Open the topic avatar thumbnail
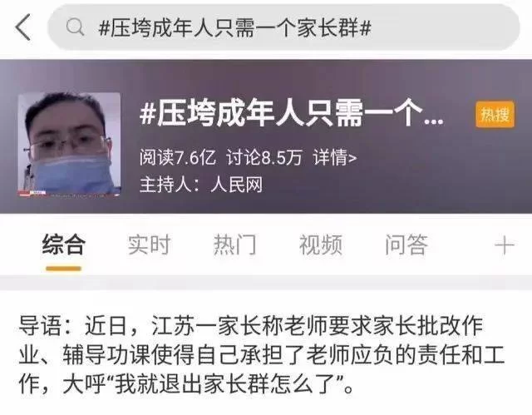The width and height of the screenshot is (532, 415). (69, 145)
